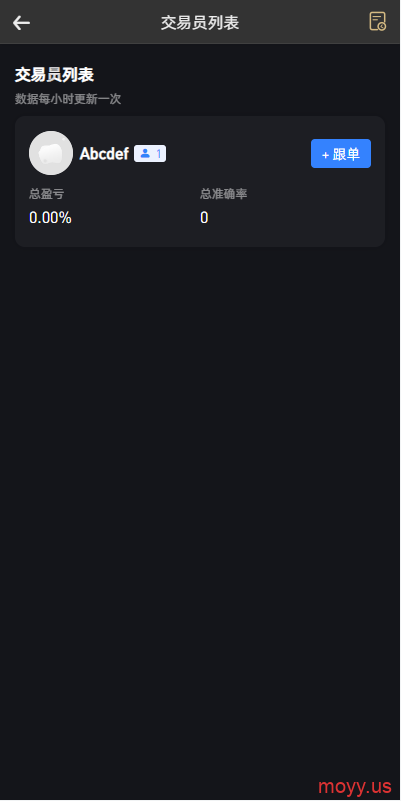401x801 pixels.
Task: Open trader name Abcdef
Action: [x=104, y=154]
